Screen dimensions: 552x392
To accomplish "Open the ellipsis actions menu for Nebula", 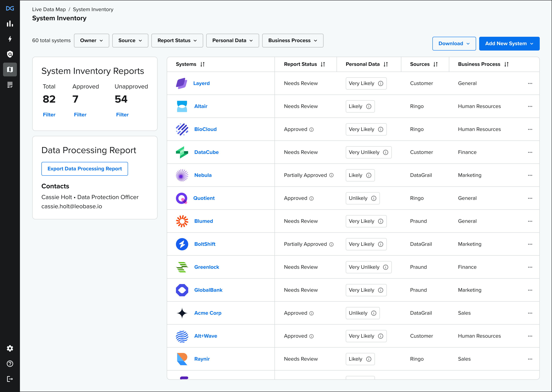I will tap(530, 175).
